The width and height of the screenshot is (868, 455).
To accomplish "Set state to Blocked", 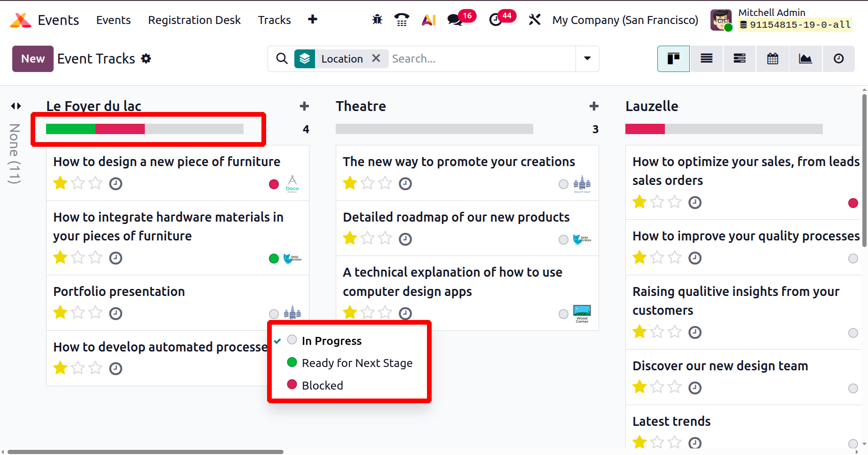I will point(322,385).
